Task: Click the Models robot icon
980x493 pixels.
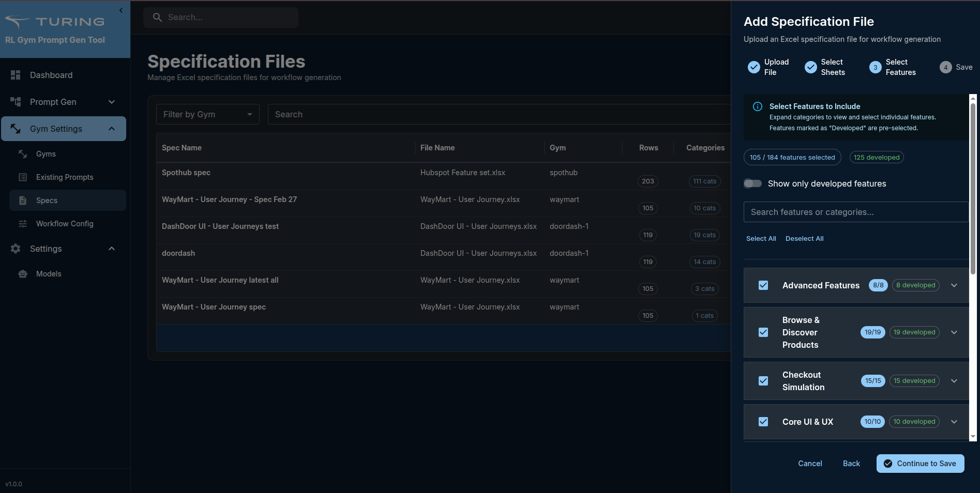Action: [23, 274]
